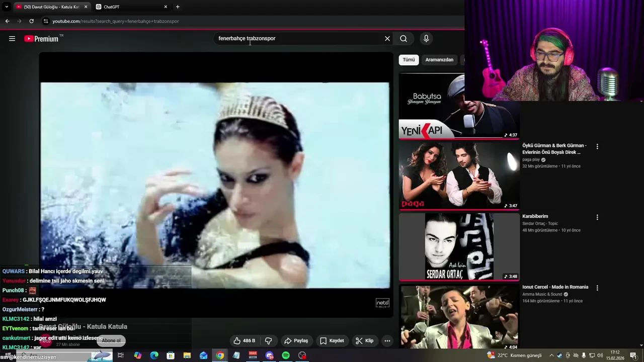The height and width of the screenshot is (362, 644).
Task: Select the Tümü filter chip
Action: [409, 60]
